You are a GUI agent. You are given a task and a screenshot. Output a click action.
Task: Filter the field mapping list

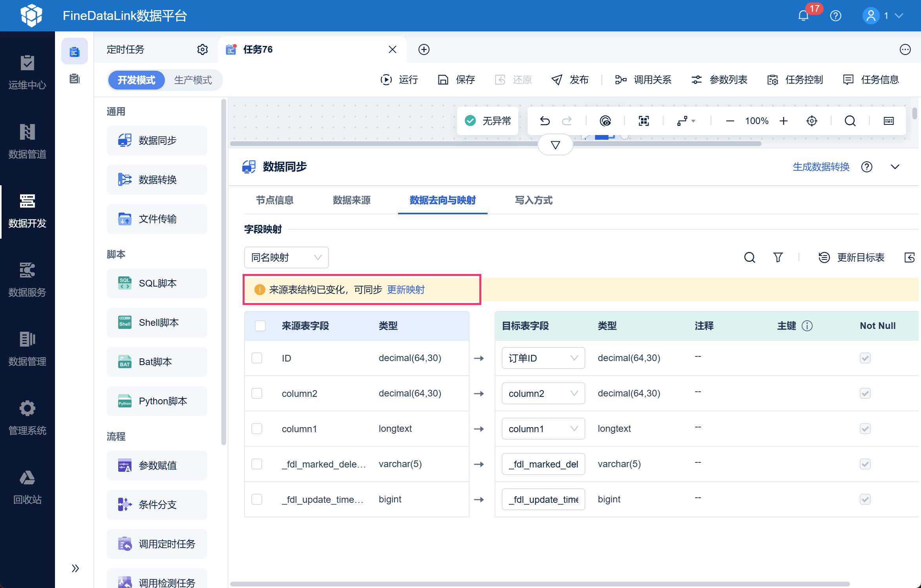(x=778, y=257)
